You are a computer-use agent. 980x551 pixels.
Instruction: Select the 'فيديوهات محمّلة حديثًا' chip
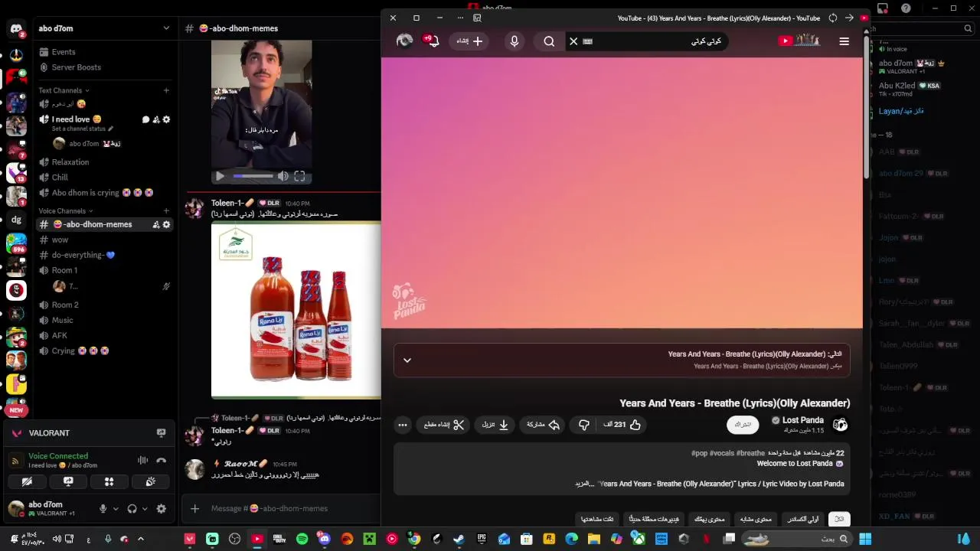(654, 519)
